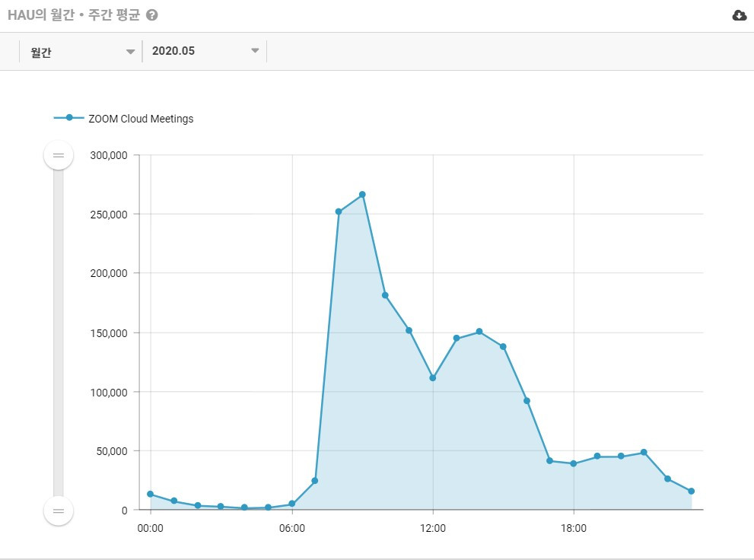Click the lower range slider handle
754x560 pixels.
pos(59,510)
